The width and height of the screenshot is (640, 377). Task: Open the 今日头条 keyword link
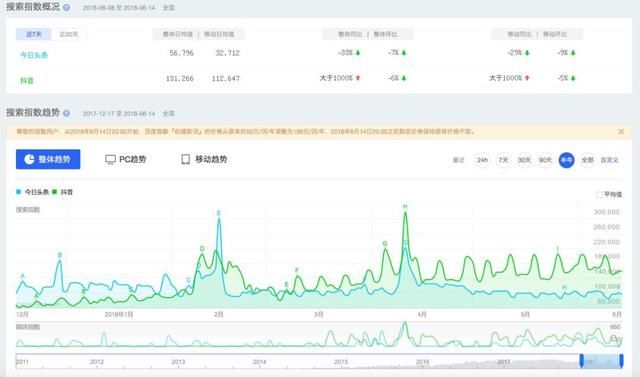click(x=34, y=55)
